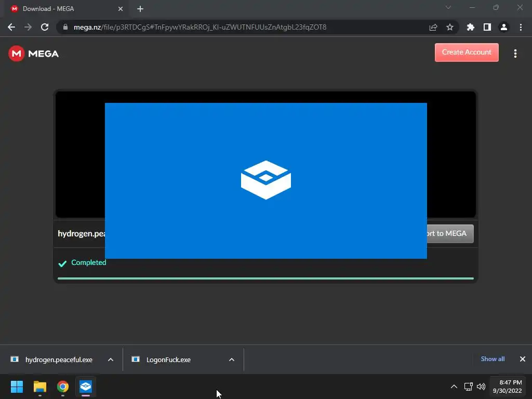Click the Completed status text
The image size is (532, 399).
[88, 262]
